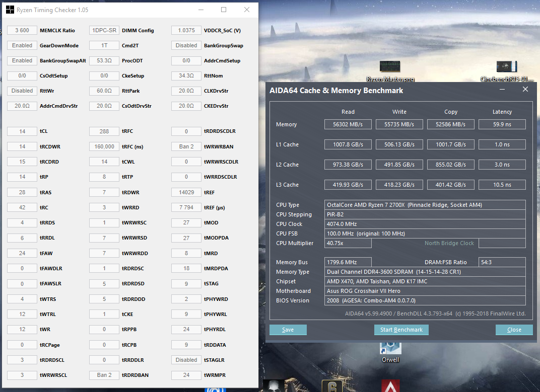This screenshot has height=392, width=540.
Task: Minimize the Ryzen Timing Checker window
Action: pyautogui.click(x=201, y=10)
